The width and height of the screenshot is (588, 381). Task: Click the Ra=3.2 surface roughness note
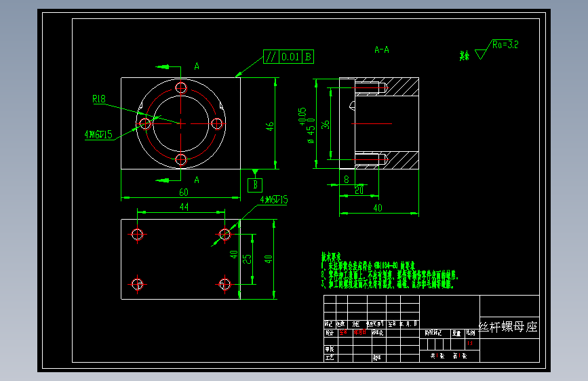[x=505, y=45]
